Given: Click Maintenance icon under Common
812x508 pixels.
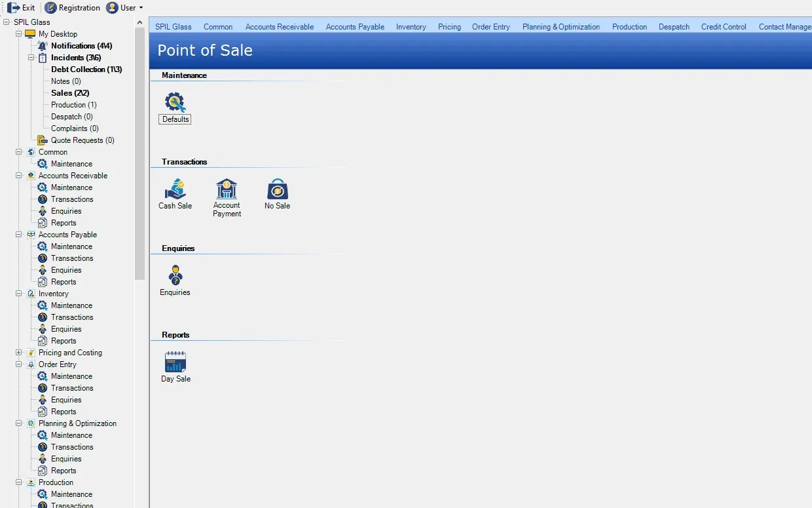Looking at the screenshot, I should (x=43, y=164).
